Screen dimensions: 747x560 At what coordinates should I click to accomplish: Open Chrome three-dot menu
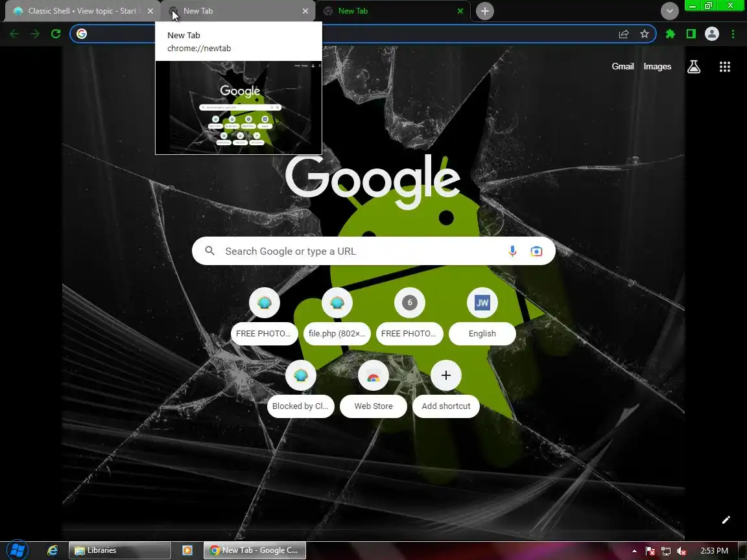733,34
